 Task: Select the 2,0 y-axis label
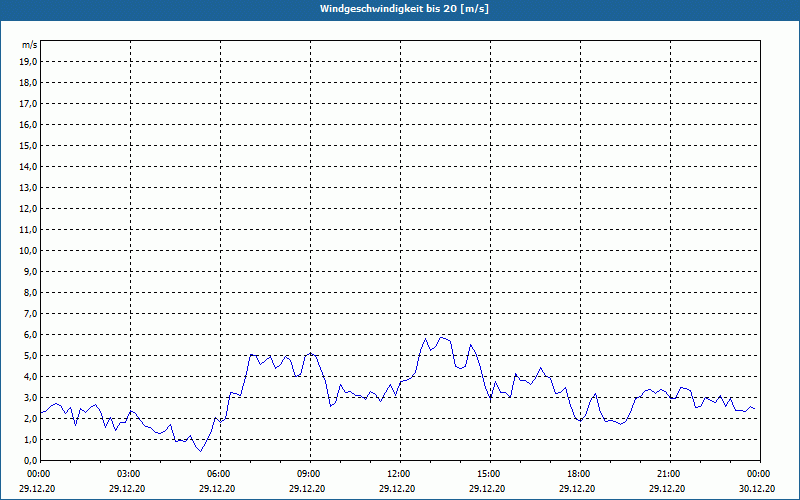click(30, 418)
